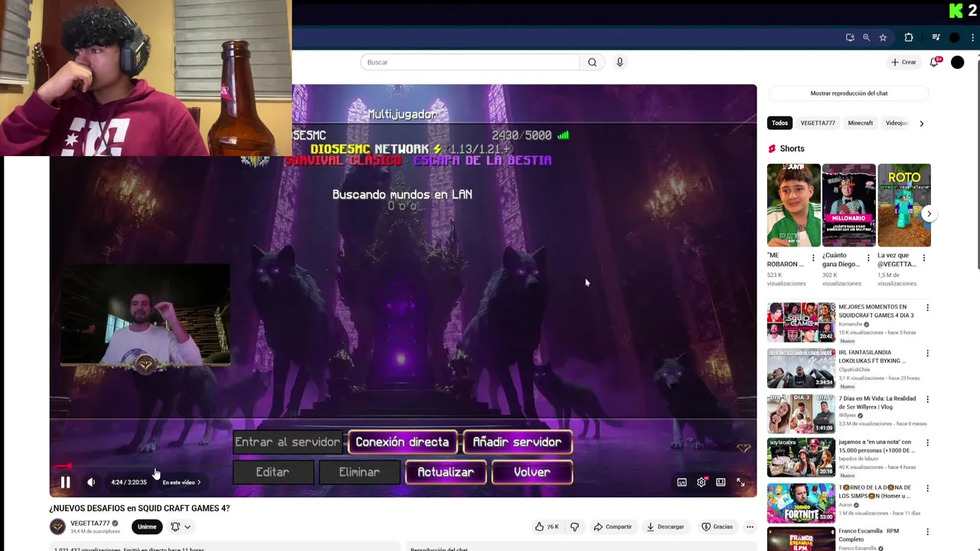The height and width of the screenshot is (551, 980).
Task: Like the video thumbs-up 76 K
Action: 547,527
